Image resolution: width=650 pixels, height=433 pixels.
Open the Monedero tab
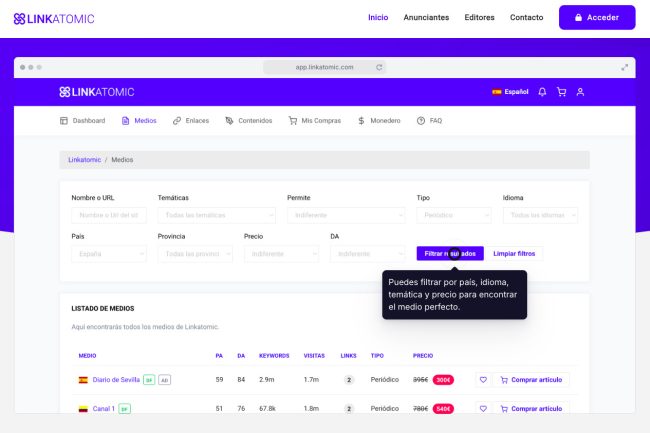click(x=379, y=121)
